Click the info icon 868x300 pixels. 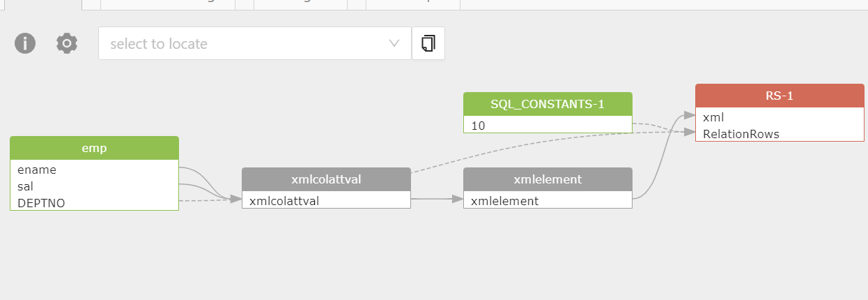pos(25,43)
